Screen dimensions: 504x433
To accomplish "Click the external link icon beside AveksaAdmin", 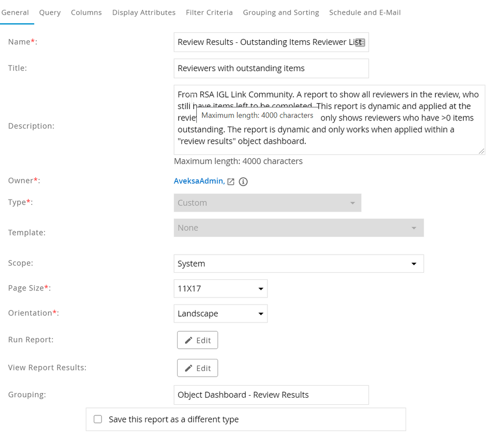I will click(x=231, y=181).
